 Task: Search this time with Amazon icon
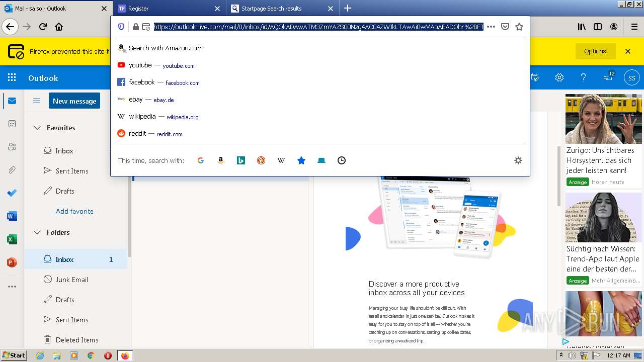click(x=221, y=160)
